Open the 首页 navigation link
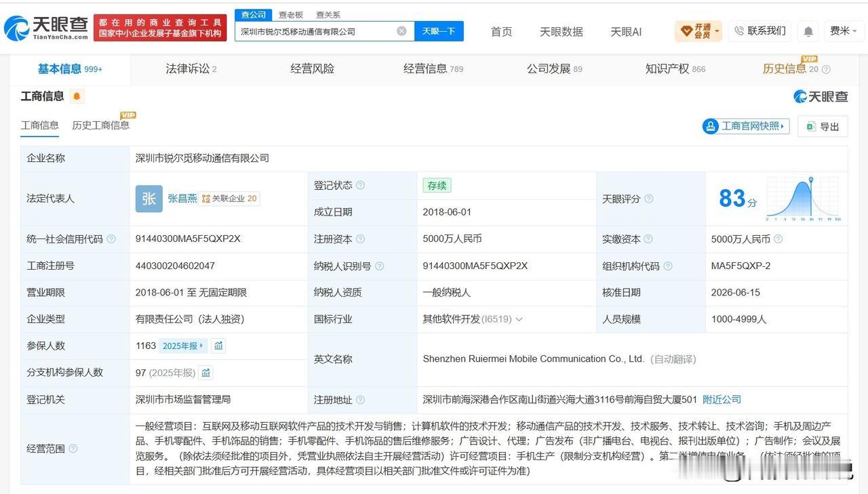868x494 pixels. (502, 31)
